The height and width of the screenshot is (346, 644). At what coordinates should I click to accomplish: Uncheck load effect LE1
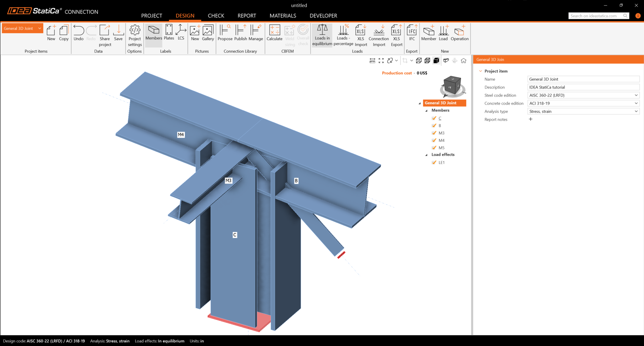coord(434,163)
